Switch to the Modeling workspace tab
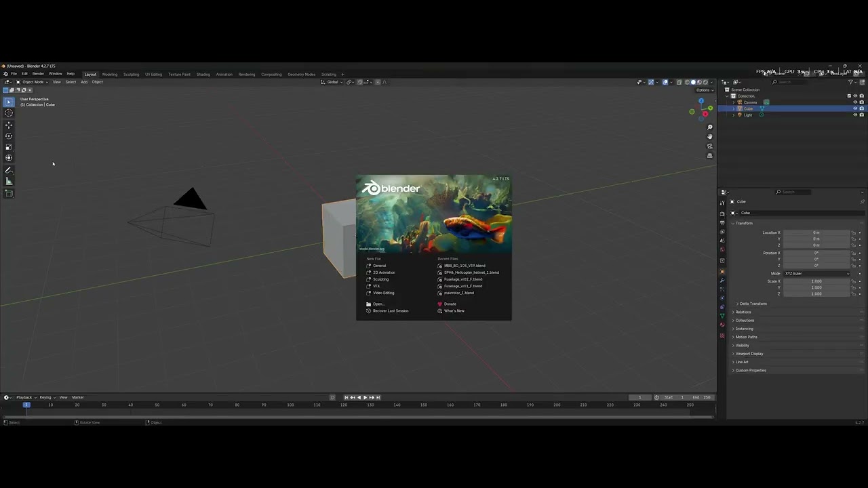Viewport: 868px width, 488px height. click(x=110, y=75)
